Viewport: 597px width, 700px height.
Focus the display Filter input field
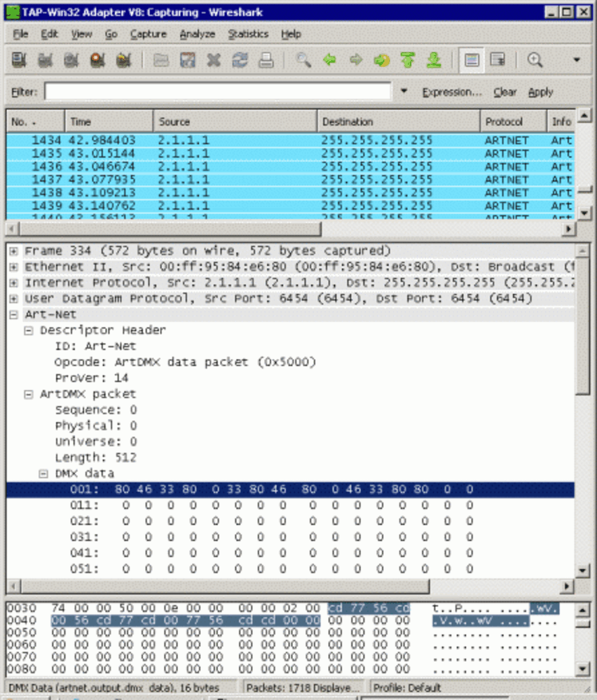coord(218,91)
